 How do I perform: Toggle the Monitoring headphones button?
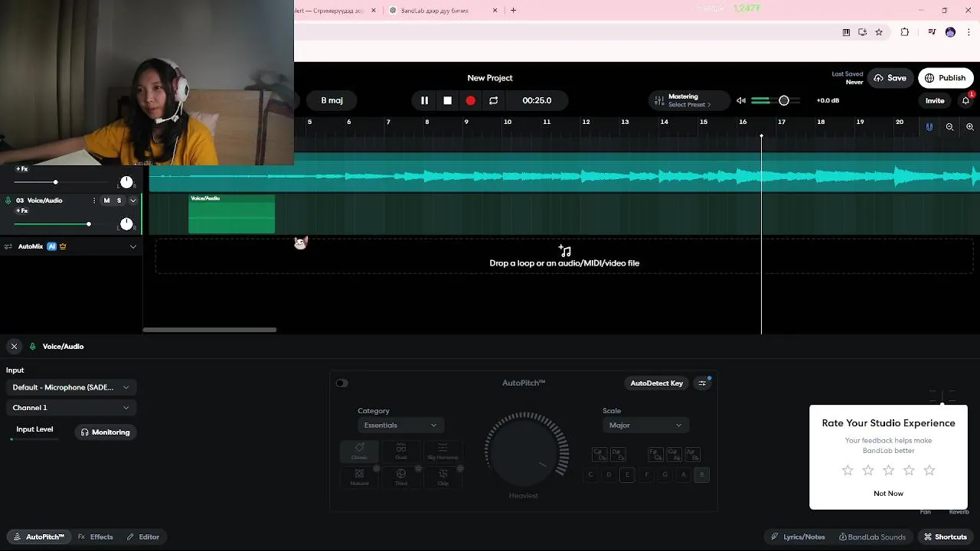pyautogui.click(x=106, y=432)
